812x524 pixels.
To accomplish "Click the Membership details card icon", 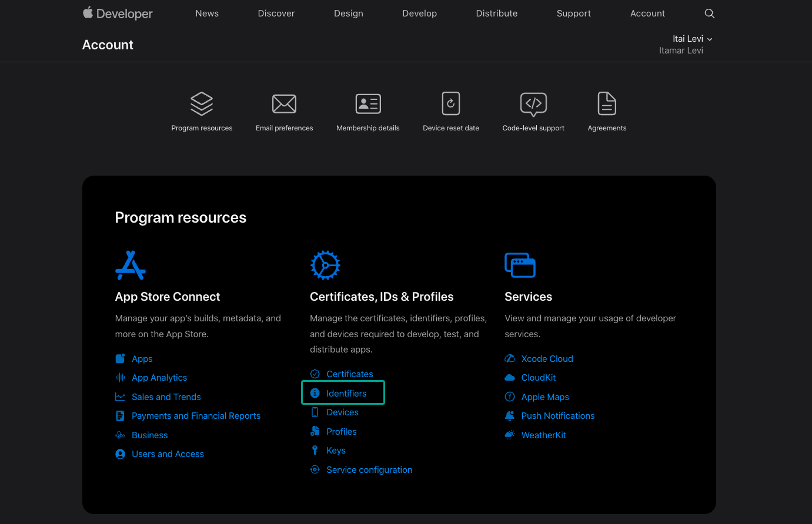I will pyautogui.click(x=368, y=104).
